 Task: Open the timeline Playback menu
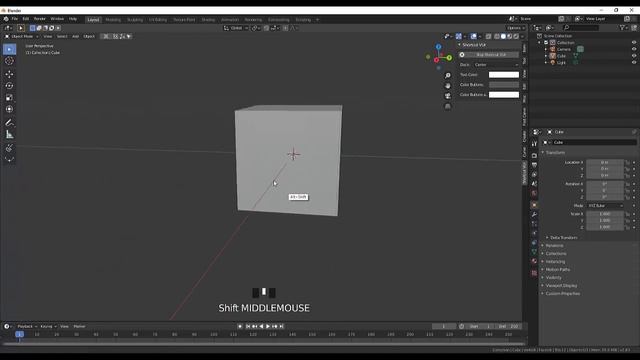tap(27, 327)
